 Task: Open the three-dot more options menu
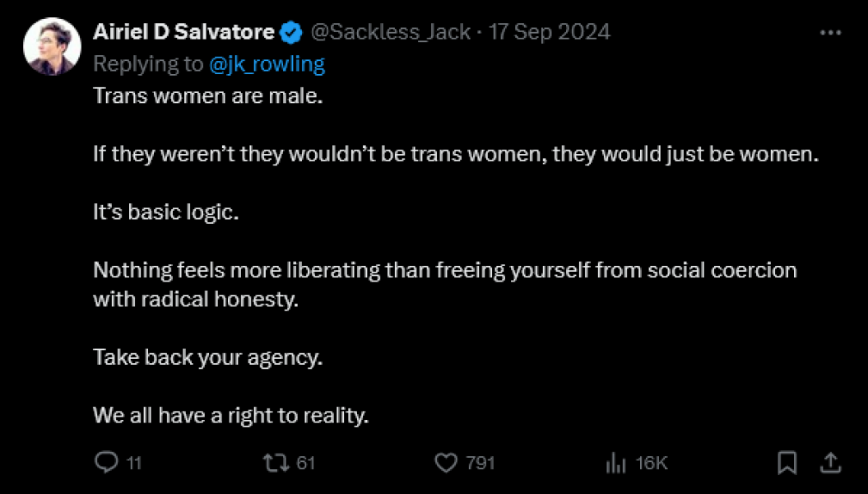830,33
